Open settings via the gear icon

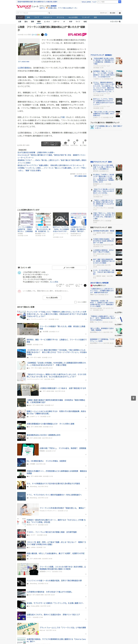(x=120, y=13)
